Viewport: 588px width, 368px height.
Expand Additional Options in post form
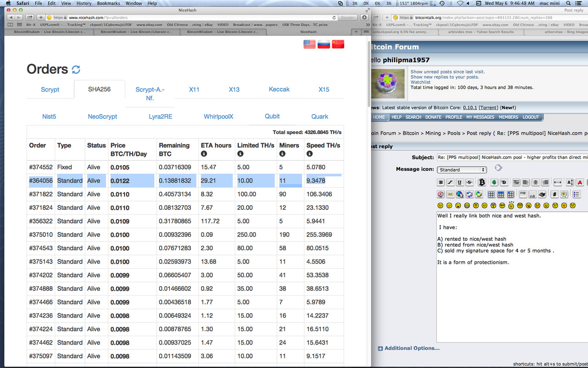[x=408, y=348]
